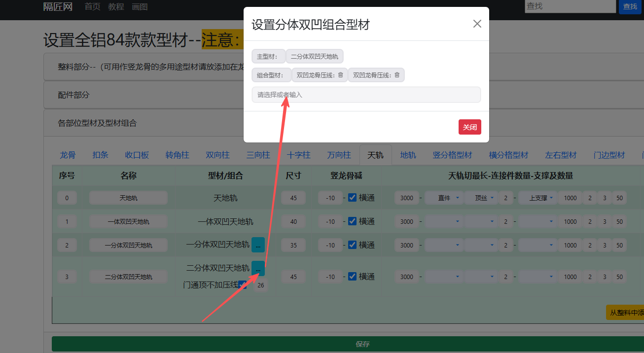The height and width of the screenshot is (353, 644).
Task: Switch to the 十字柱 tab
Action: (298, 155)
